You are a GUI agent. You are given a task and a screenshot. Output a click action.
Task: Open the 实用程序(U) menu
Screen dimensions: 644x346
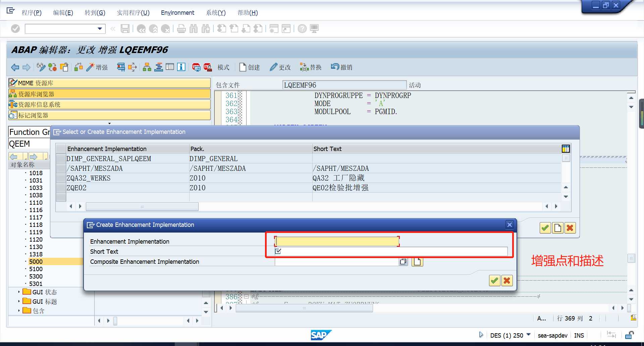pos(133,13)
